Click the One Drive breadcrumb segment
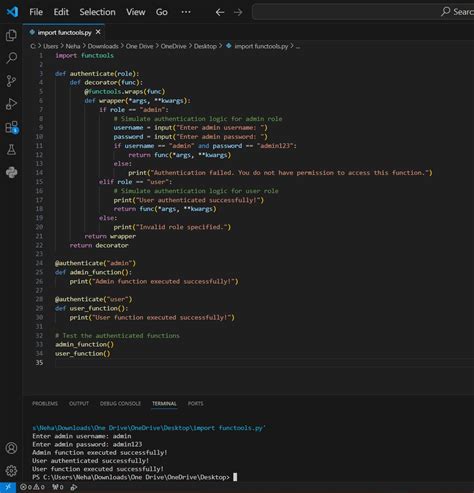This screenshot has height=493, width=474. (x=139, y=46)
